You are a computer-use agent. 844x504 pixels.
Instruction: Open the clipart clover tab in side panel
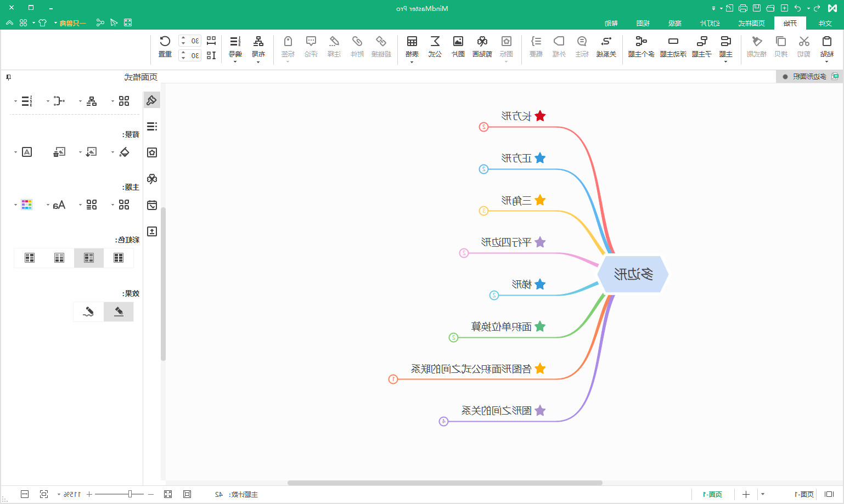coord(152,179)
